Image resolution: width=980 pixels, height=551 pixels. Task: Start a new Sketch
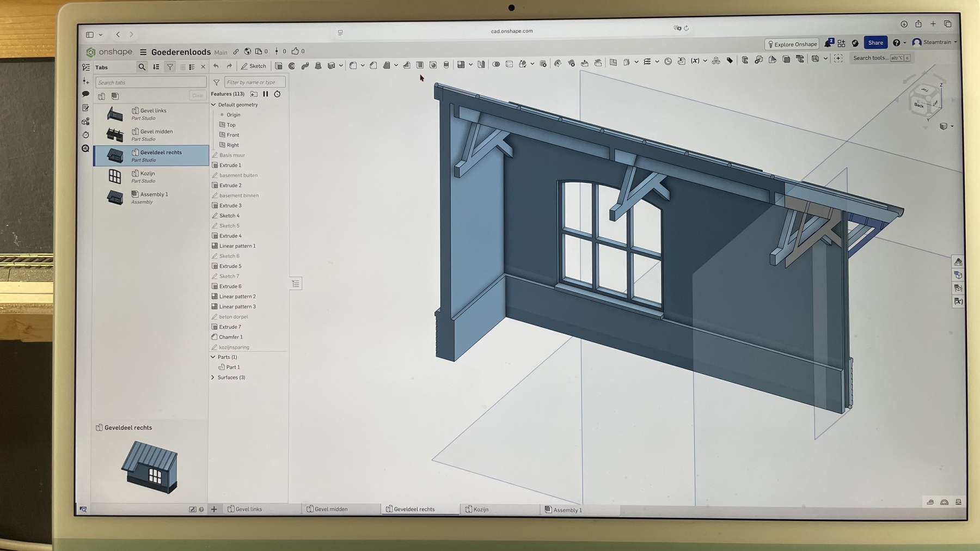254,66
